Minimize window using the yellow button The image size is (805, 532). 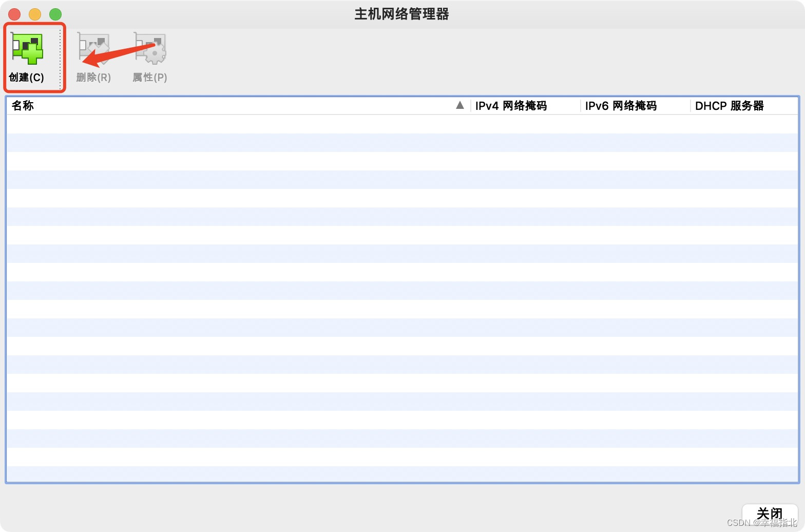[35, 14]
